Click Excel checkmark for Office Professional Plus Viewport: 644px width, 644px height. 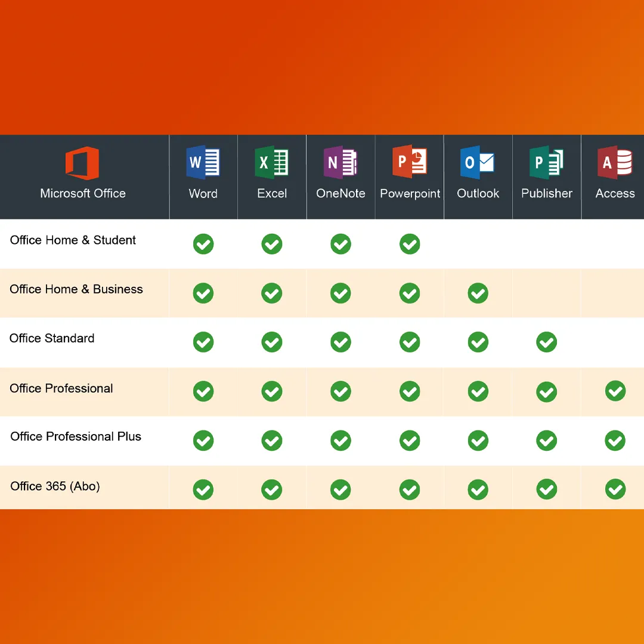[x=272, y=441]
